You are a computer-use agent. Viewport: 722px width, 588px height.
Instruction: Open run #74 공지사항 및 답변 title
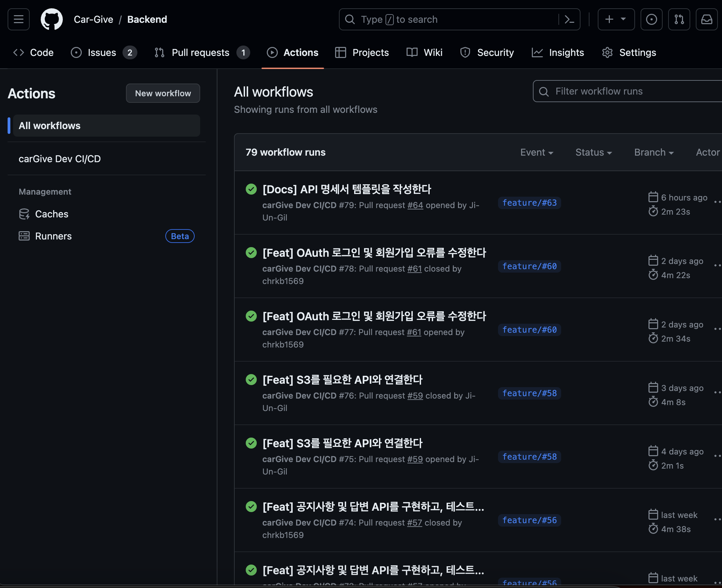[373, 507]
